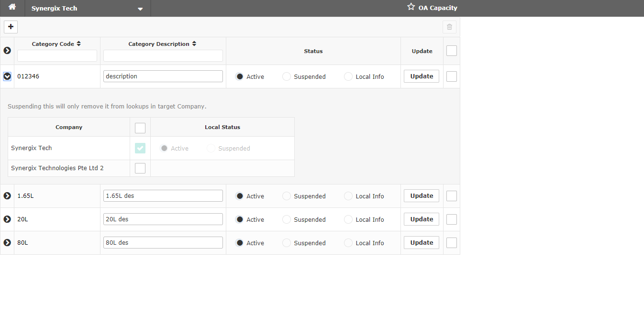644x325 pixels.
Task: Click the Update button for 20L
Action: pos(421,219)
